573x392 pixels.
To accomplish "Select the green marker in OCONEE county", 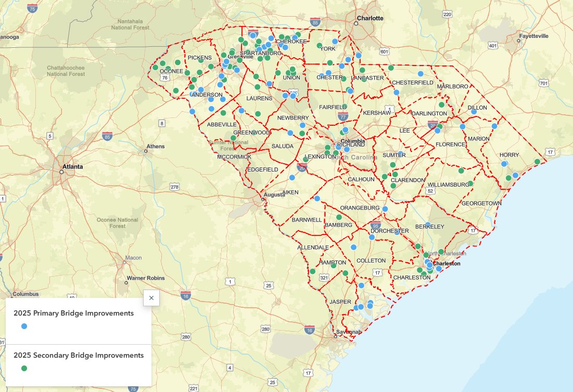I will pyautogui.click(x=156, y=68).
